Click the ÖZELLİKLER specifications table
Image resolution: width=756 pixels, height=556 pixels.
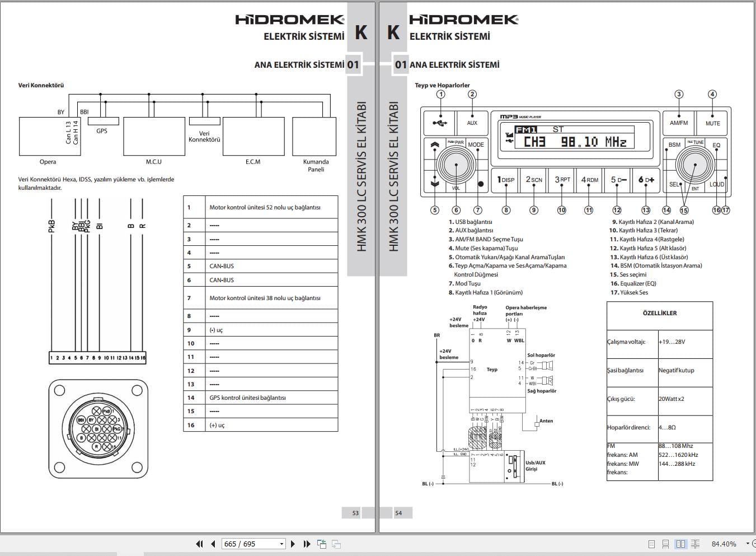pyautogui.click(x=659, y=392)
